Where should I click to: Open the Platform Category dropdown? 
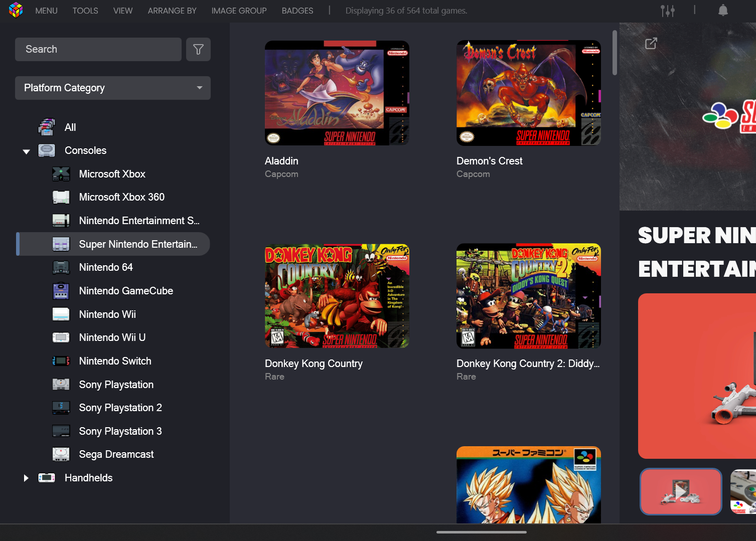click(x=113, y=88)
